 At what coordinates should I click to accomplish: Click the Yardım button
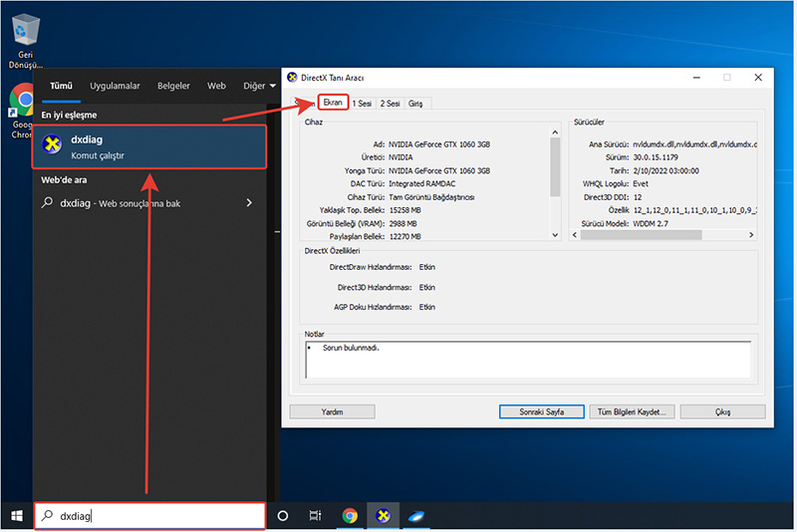pos(332,411)
